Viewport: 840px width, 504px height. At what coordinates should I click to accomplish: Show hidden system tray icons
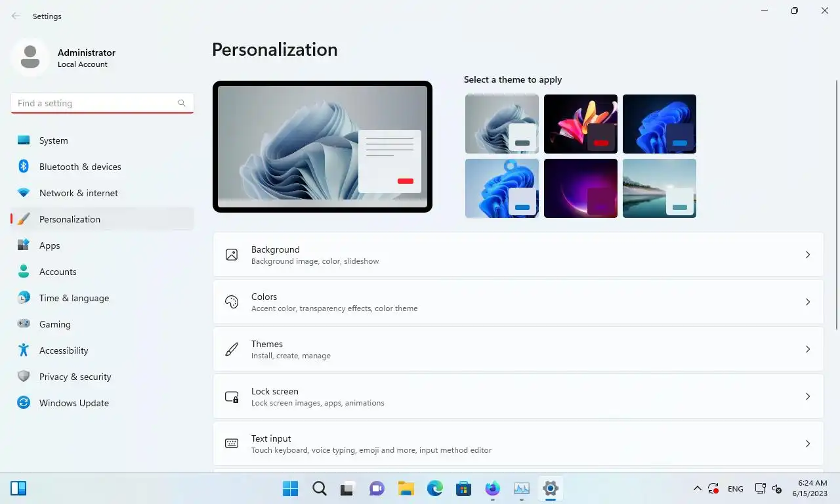pyautogui.click(x=697, y=489)
